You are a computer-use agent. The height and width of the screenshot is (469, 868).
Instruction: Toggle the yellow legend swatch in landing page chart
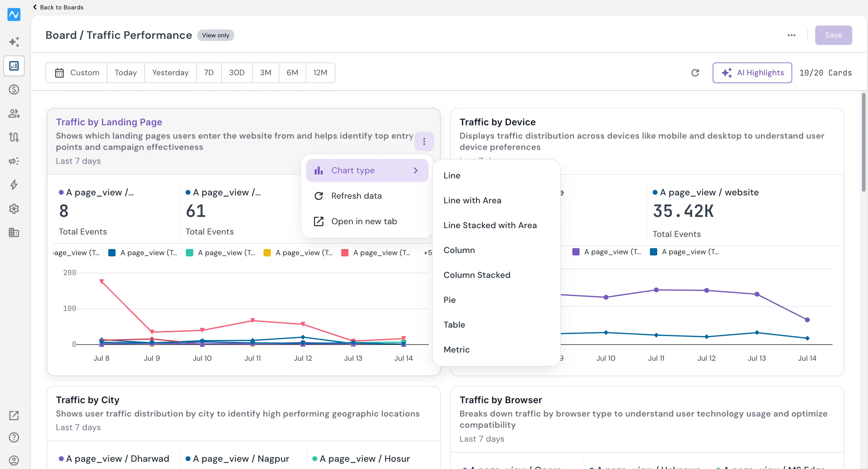coord(267,253)
